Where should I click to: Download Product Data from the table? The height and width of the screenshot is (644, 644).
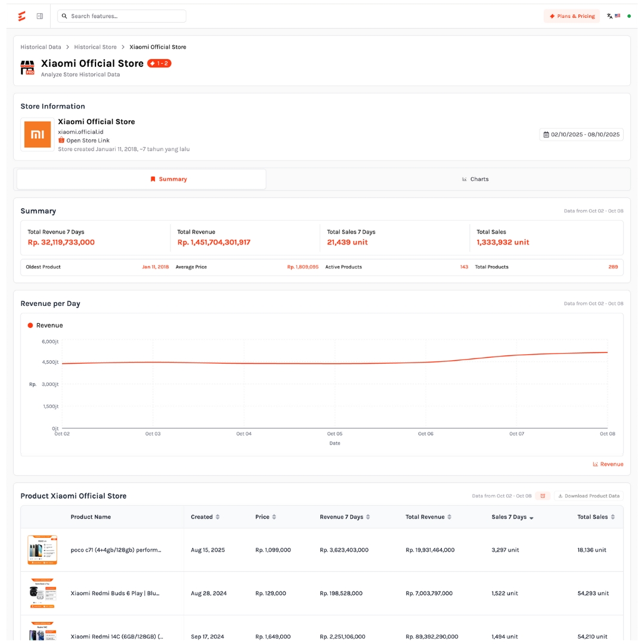click(589, 496)
